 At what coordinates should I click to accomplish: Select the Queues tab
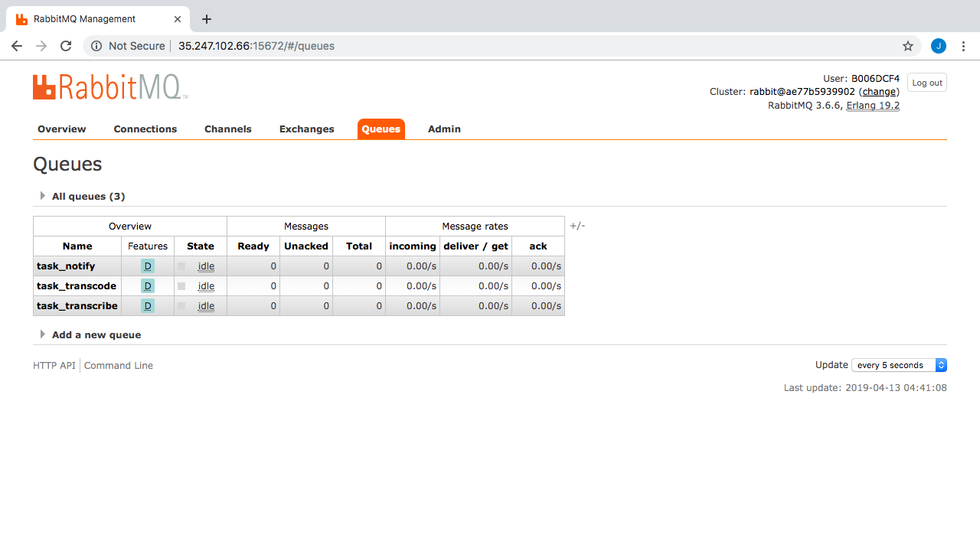[x=381, y=129]
